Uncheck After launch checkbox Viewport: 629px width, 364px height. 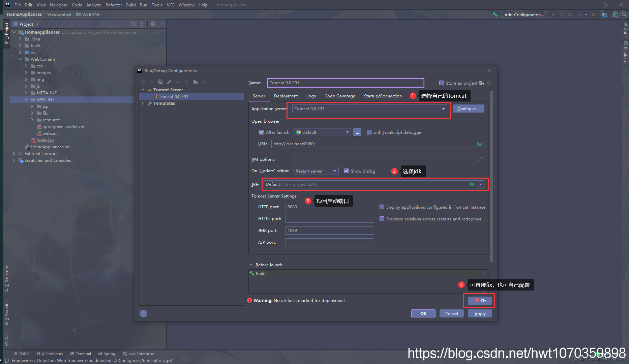[262, 132]
